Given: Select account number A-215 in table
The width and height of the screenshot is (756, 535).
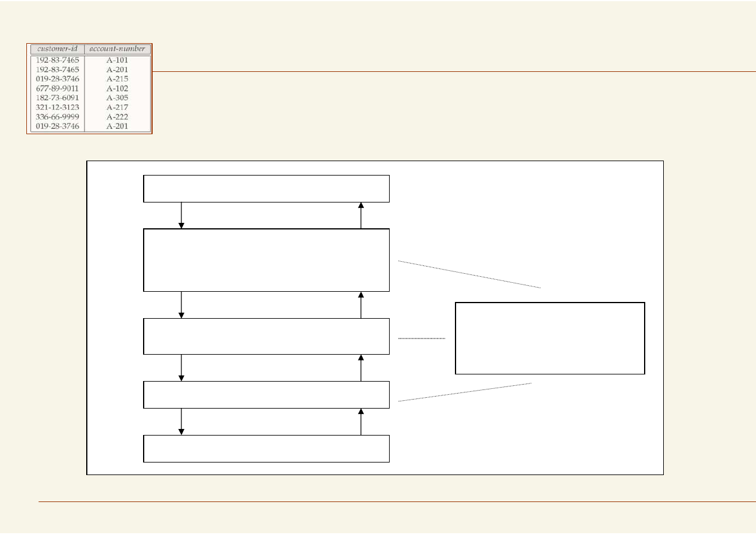Looking at the screenshot, I should tap(117, 78).
